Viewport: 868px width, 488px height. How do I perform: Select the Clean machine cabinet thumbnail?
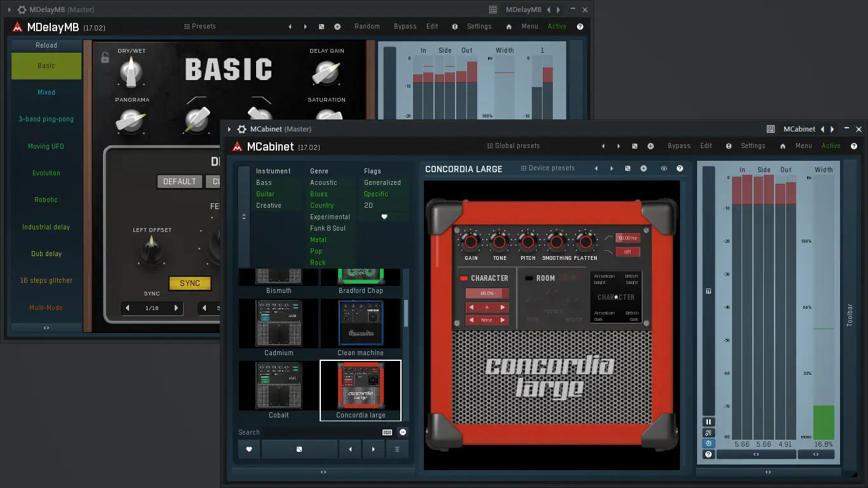point(360,324)
